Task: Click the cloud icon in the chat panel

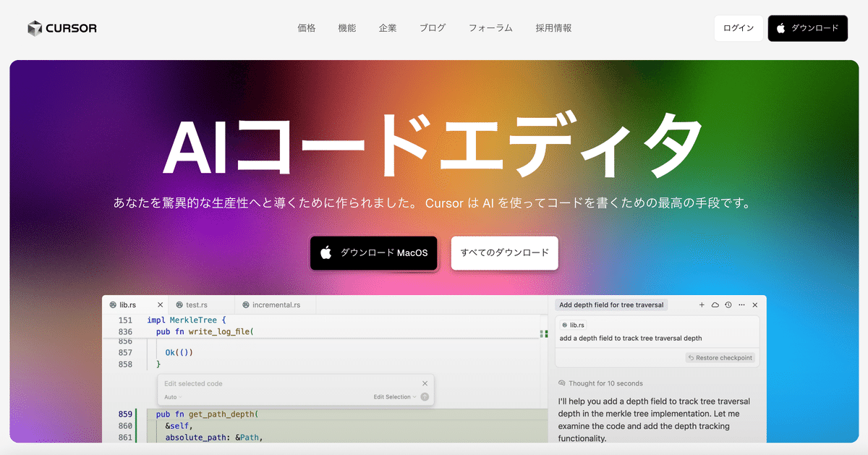Action: [x=715, y=305]
